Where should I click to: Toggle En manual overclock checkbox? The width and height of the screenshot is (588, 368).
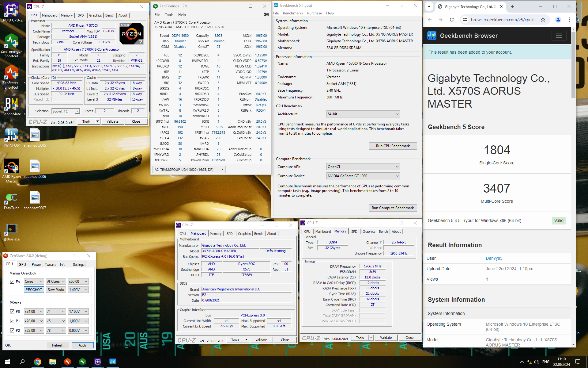click(12, 282)
